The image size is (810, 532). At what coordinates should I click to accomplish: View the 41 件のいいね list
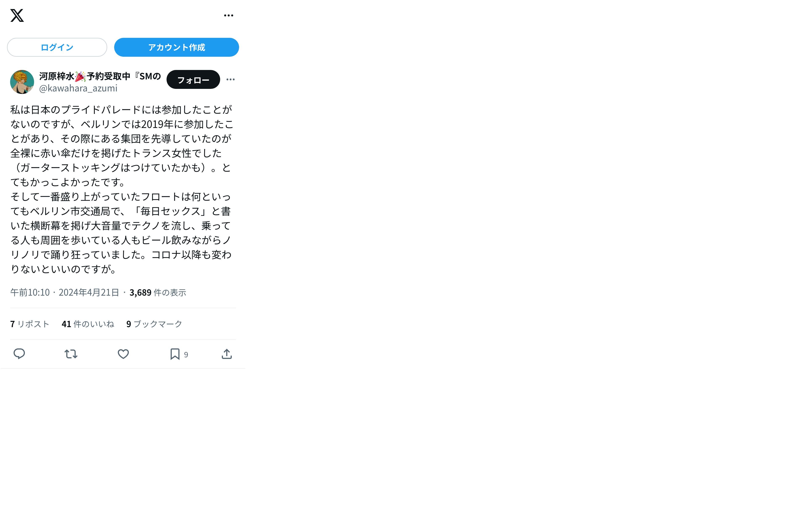[88, 324]
